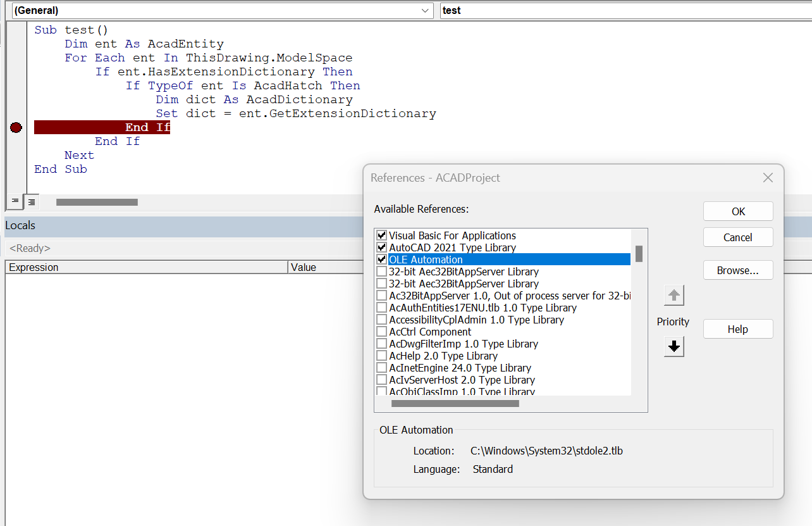Click the stdole2.tlb location path text

coord(546,451)
